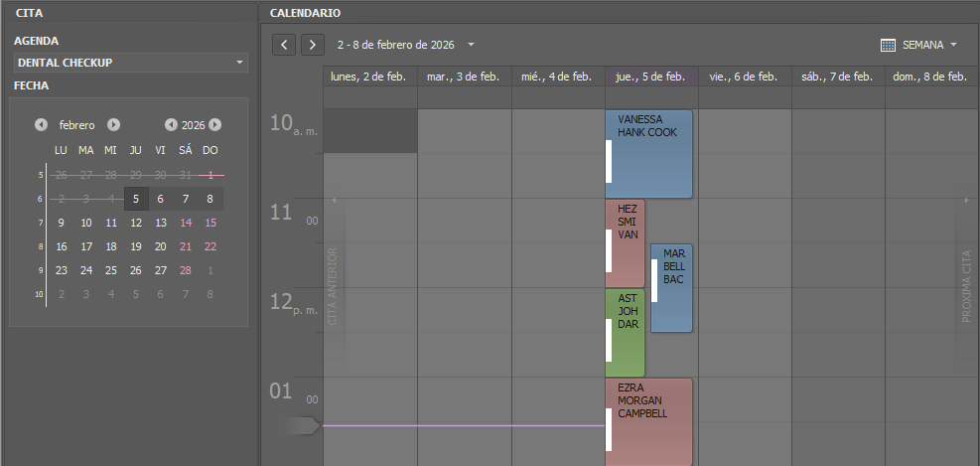Select day 14 in the mini calendar

pyautogui.click(x=186, y=223)
